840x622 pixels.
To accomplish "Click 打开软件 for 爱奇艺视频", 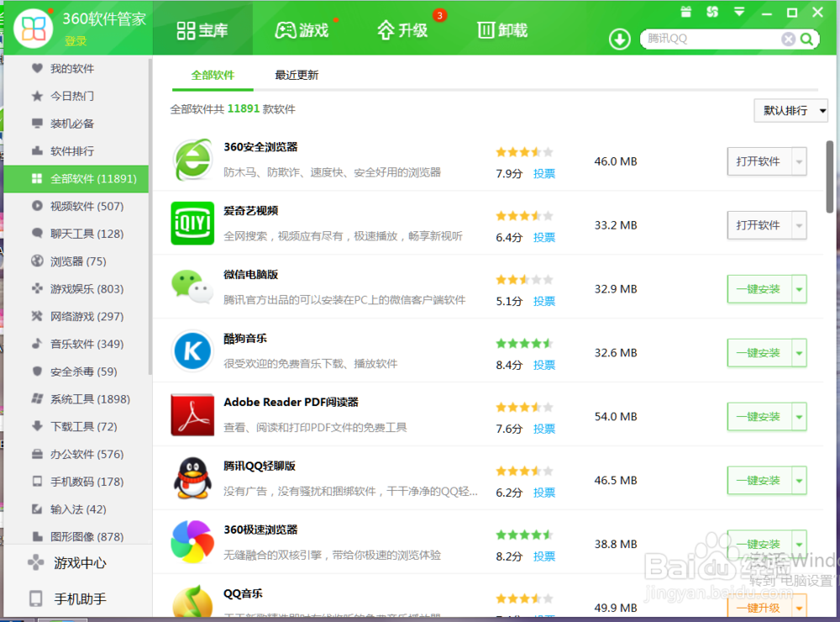I will 759,225.
